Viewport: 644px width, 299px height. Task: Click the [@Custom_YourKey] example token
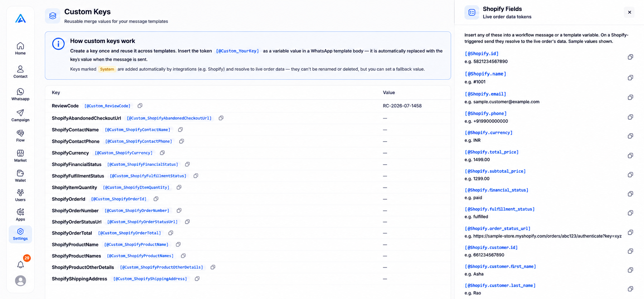click(x=238, y=51)
